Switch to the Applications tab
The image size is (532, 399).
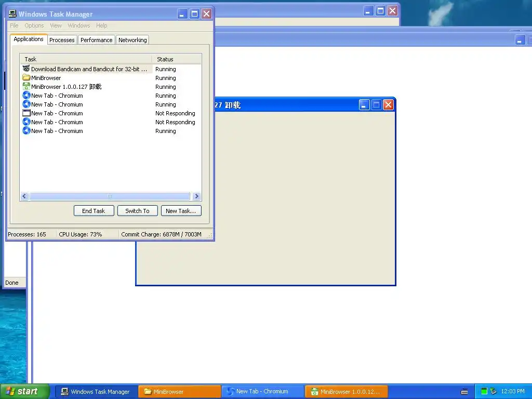point(29,39)
